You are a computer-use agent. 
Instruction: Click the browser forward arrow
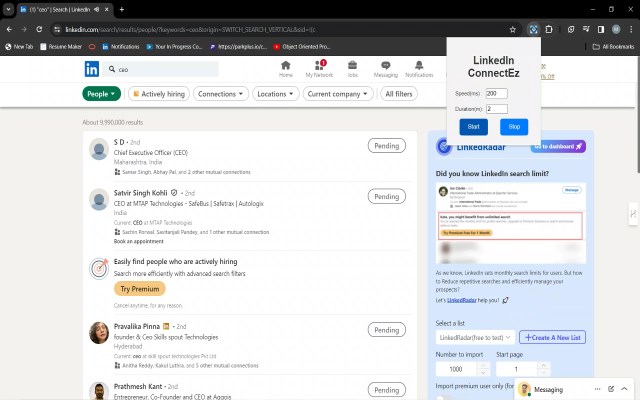(24, 29)
